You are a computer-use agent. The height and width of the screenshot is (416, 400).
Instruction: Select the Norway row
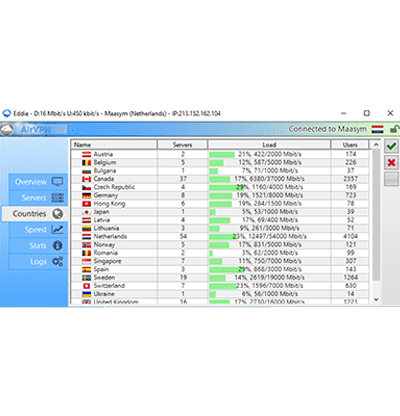(x=220, y=245)
